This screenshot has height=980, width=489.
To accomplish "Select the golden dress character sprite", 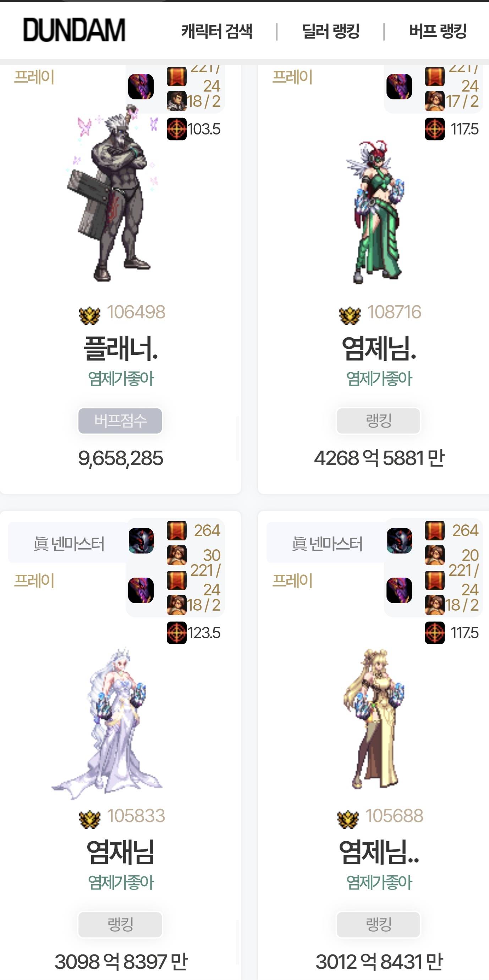I will tap(374, 719).
